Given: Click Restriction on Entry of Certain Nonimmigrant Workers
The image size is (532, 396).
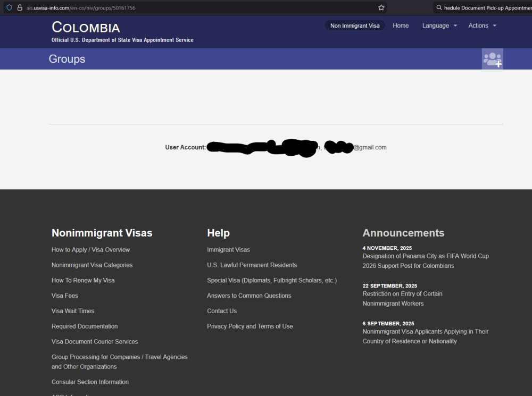Looking at the screenshot, I should point(402,298).
